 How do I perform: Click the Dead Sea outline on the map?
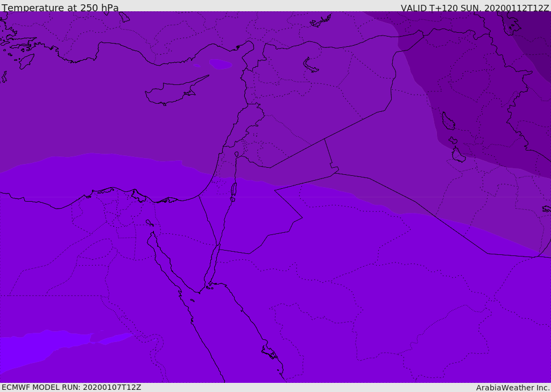[234, 191]
